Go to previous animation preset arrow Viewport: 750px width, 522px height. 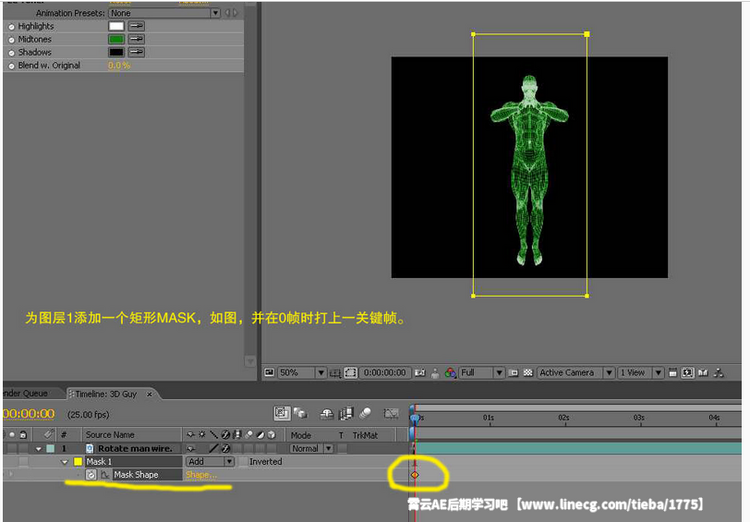[x=227, y=13]
